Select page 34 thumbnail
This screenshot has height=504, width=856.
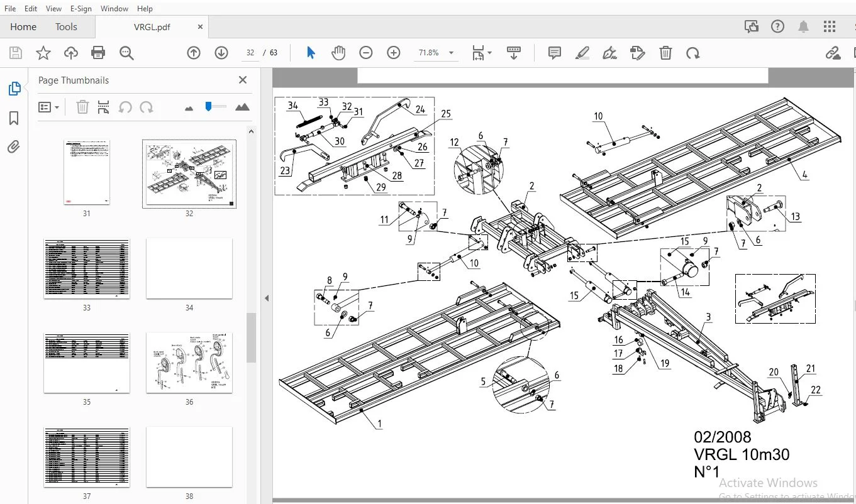pyautogui.click(x=189, y=268)
